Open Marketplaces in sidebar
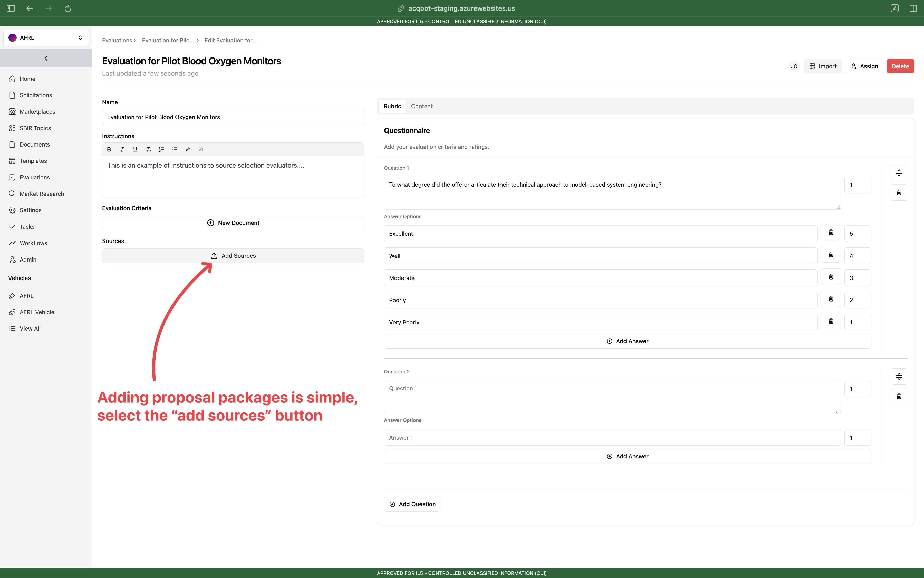The height and width of the screenshot is (578, 924). (37, 112)
